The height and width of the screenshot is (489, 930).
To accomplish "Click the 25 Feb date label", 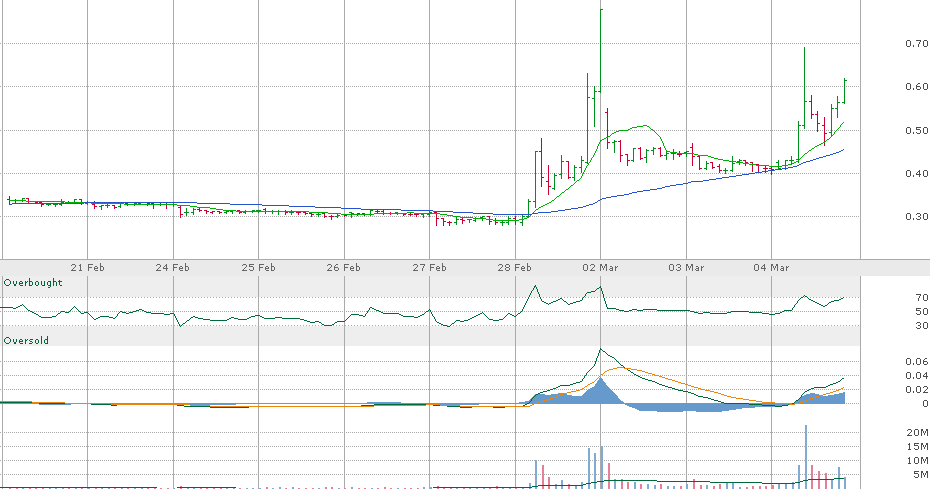I will point(258,268).
